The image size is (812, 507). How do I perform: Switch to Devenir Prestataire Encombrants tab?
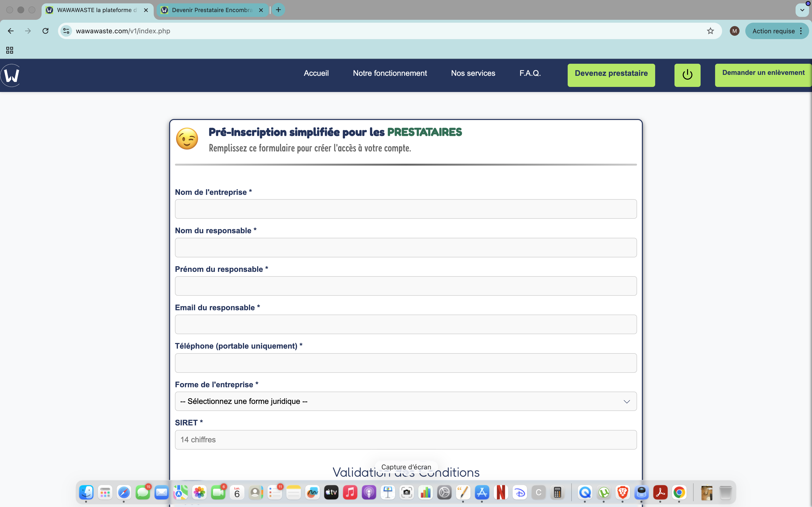[x=212, y=10]
